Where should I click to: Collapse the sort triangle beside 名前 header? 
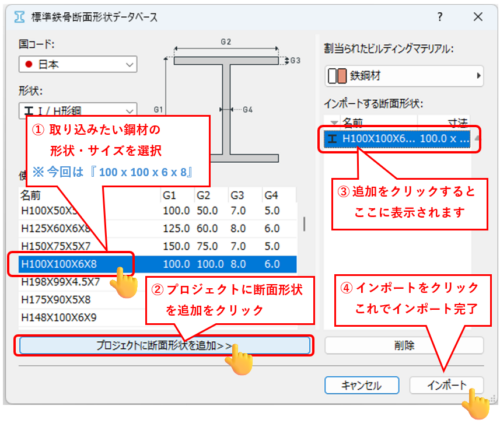334,122
